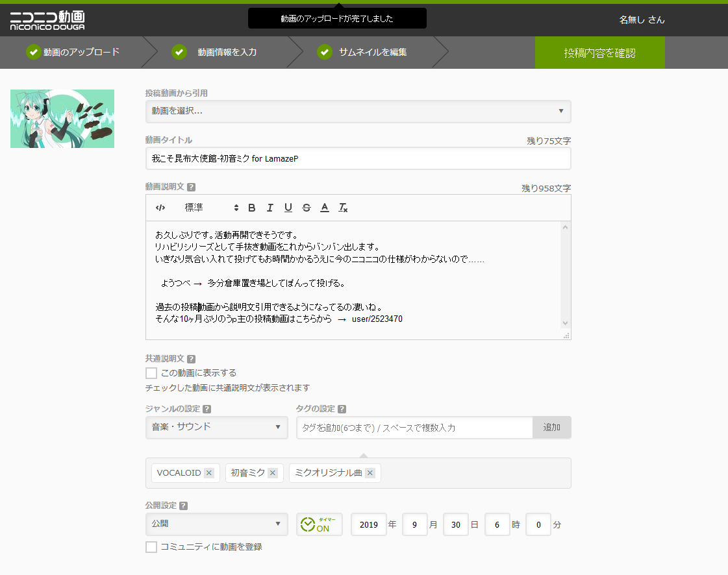Remove the VOCALOID tag
This screenshot has width=728, height=575.
(x=209, y=473)
